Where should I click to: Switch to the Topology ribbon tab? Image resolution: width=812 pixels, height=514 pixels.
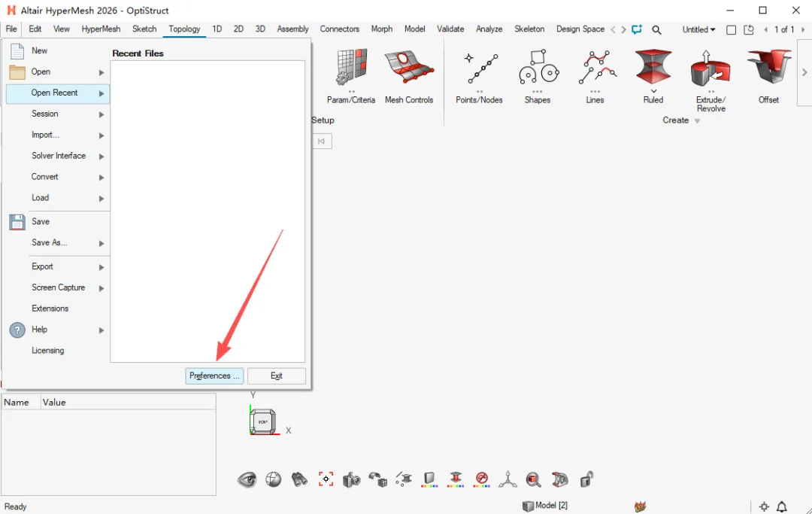pyautogui.click(x=184, y=29)
